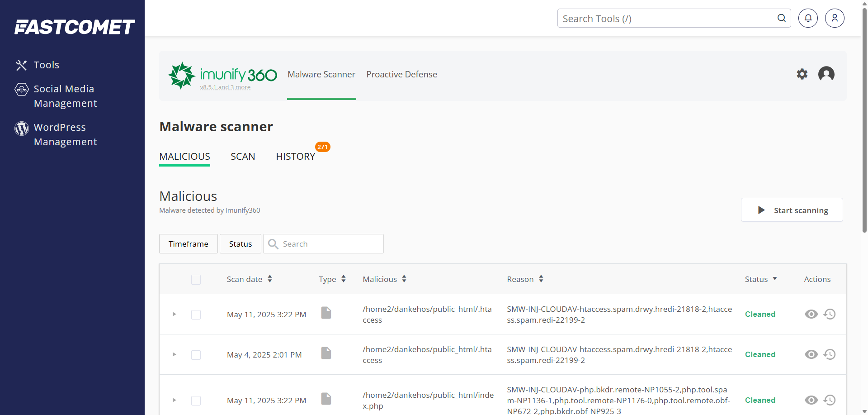Click the Actions column header
Image resolution: width=868 pixels, height=415 pixels.
[x=817, y=279]
